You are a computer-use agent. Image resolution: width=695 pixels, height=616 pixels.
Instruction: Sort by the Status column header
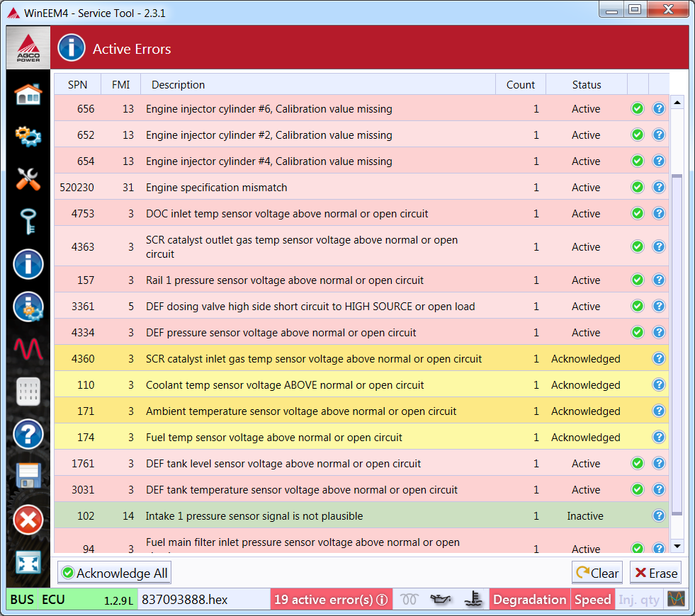[x=586, y=85]
